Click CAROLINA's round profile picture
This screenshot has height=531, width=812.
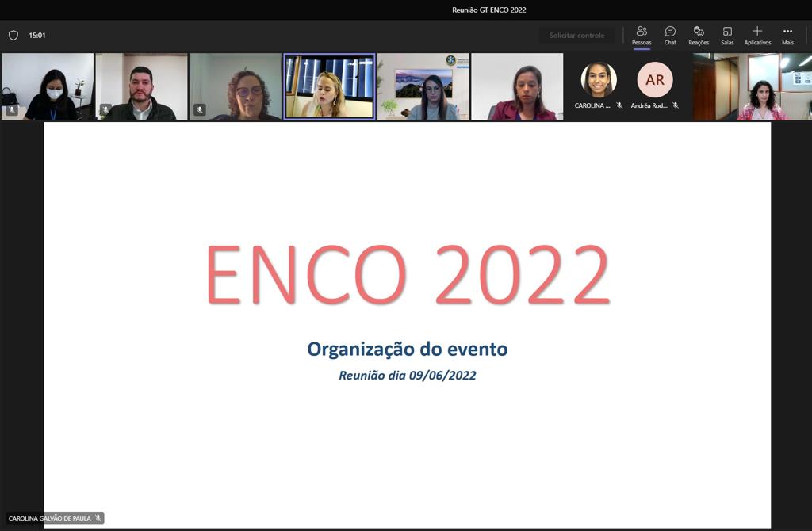tap(599, 80)
